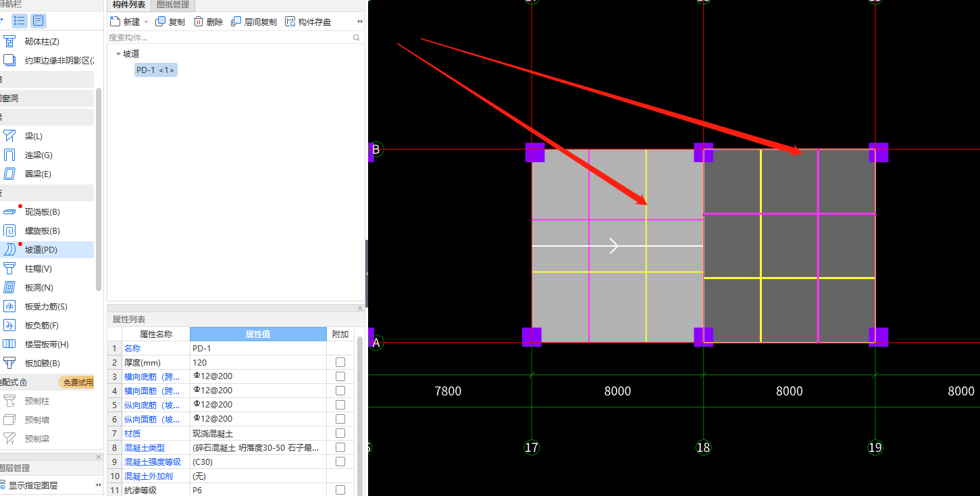Click the 名称 value PD-1 cell
This screenshot has height=496, width=980.
(258, 348)
